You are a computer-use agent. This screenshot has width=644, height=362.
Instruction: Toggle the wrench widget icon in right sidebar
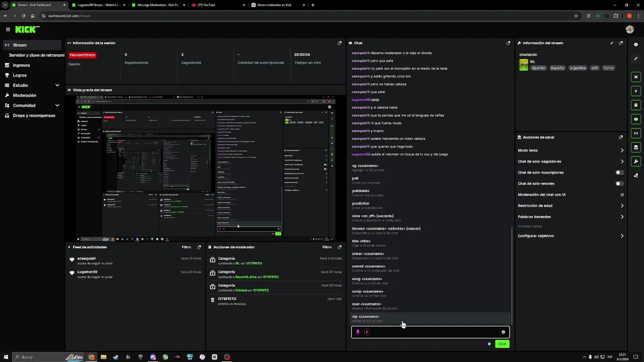(636, 161)
